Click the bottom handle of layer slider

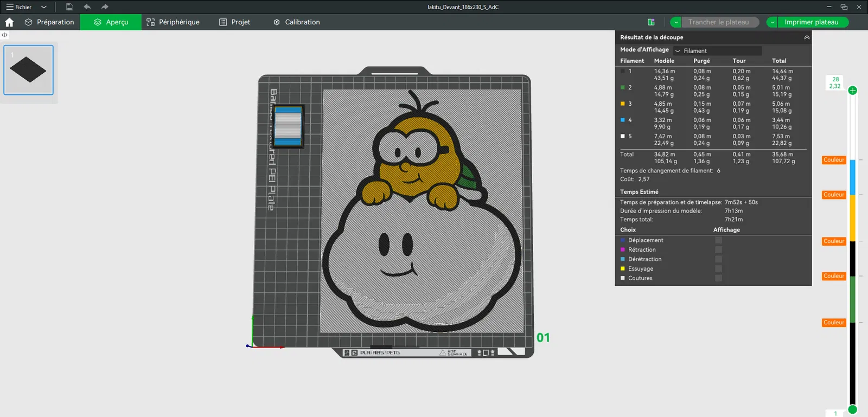click(852, 409)
